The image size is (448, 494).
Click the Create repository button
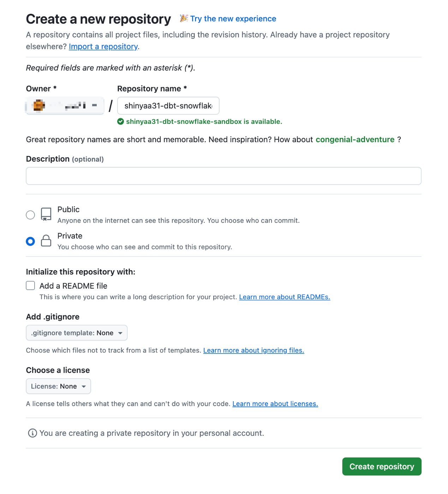click(382, 466)
